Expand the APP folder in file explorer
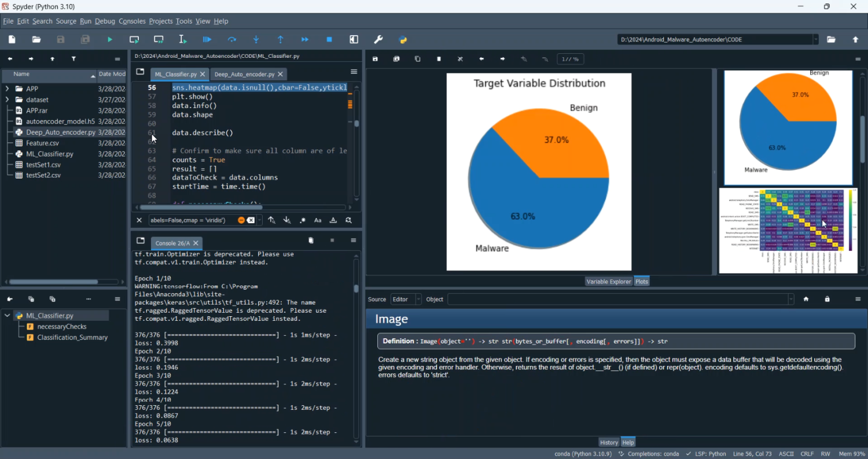 tap(7, 89)
